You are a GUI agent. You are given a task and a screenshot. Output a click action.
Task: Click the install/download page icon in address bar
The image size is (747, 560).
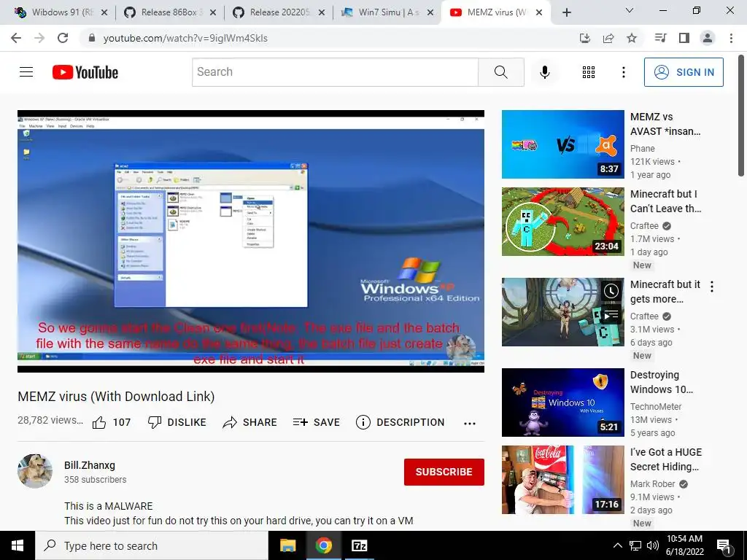(585, 38)
